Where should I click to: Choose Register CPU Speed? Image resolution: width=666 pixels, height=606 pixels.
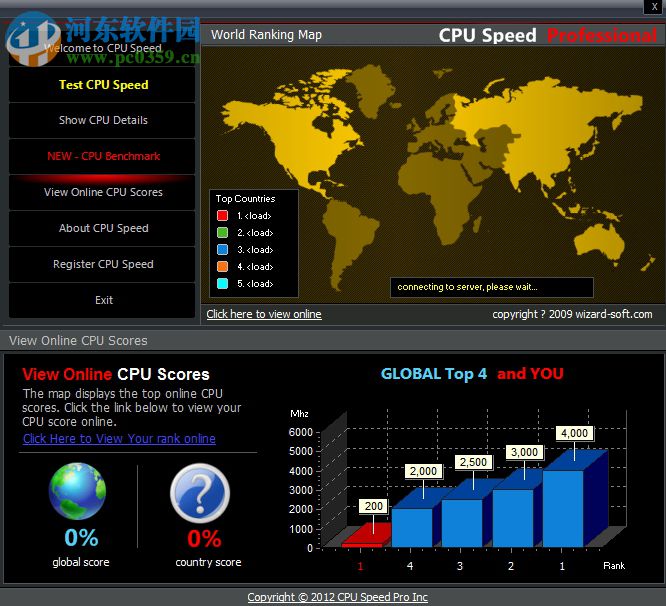click(x=102, y=264)
